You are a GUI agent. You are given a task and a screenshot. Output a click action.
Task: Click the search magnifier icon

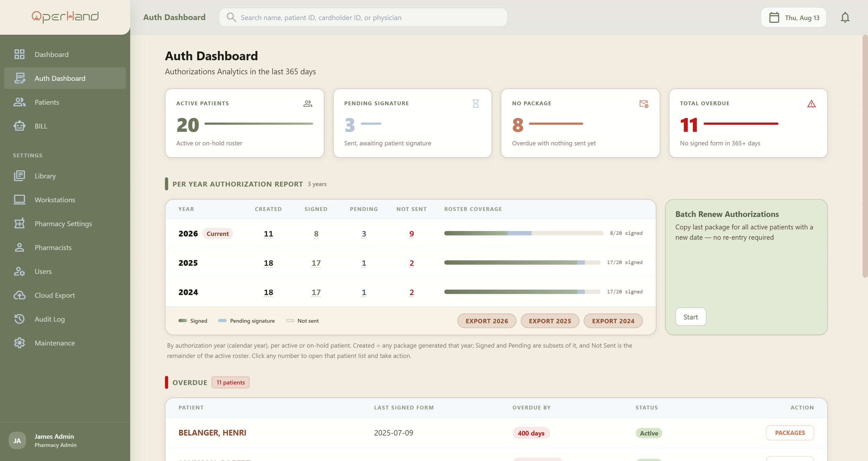coord(231,17)
